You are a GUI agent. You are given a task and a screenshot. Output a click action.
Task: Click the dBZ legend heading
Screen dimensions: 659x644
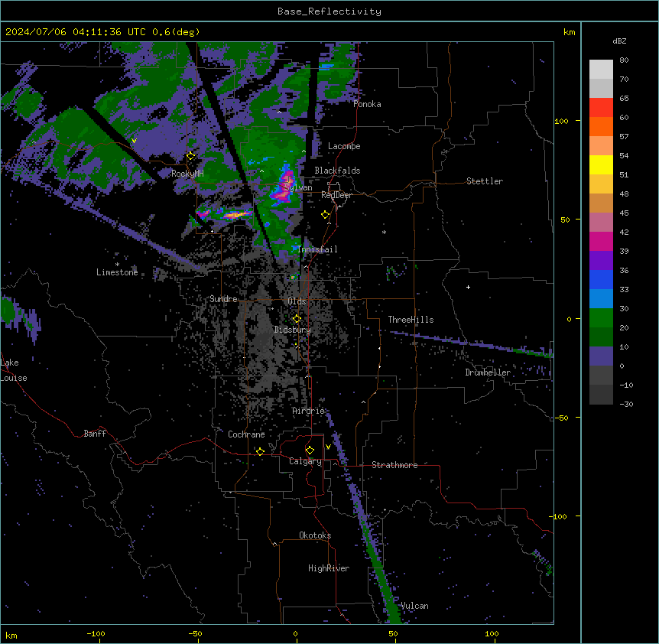point(619,41)
